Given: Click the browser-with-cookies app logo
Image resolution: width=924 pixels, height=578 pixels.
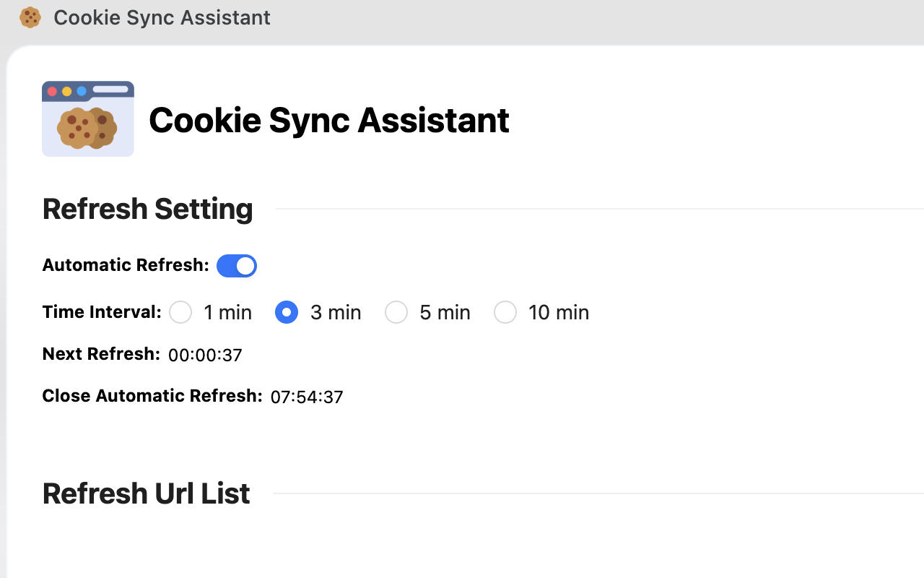Looking at the screenshot, I should point(87,118).
